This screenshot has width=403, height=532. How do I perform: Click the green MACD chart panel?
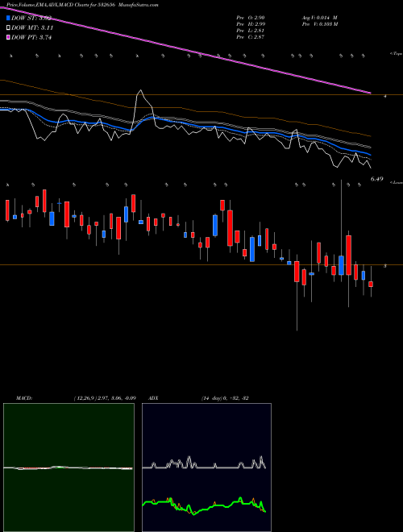point(69,468)
